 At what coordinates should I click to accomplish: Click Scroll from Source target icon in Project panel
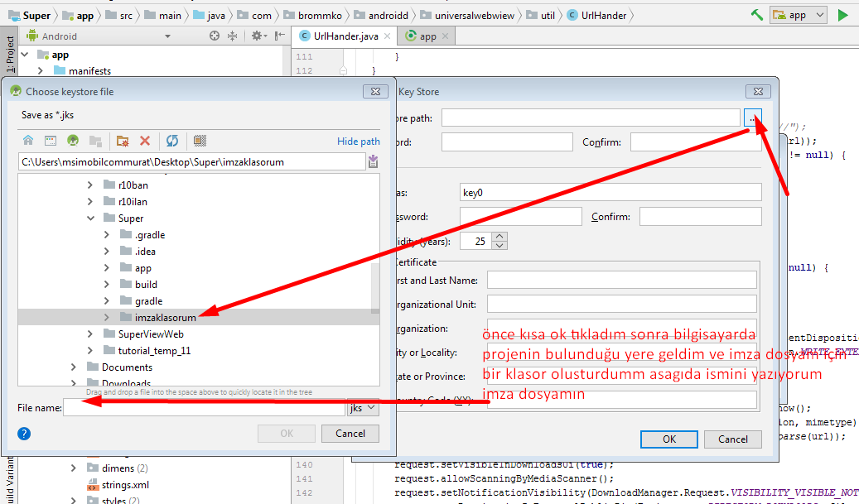(x=215, y=36)
